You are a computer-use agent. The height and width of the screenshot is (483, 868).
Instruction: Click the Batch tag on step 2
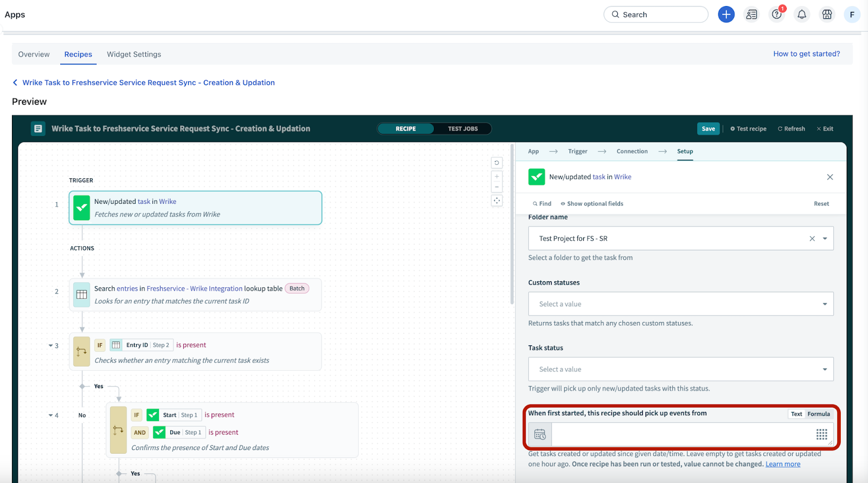tap(297, 288)
